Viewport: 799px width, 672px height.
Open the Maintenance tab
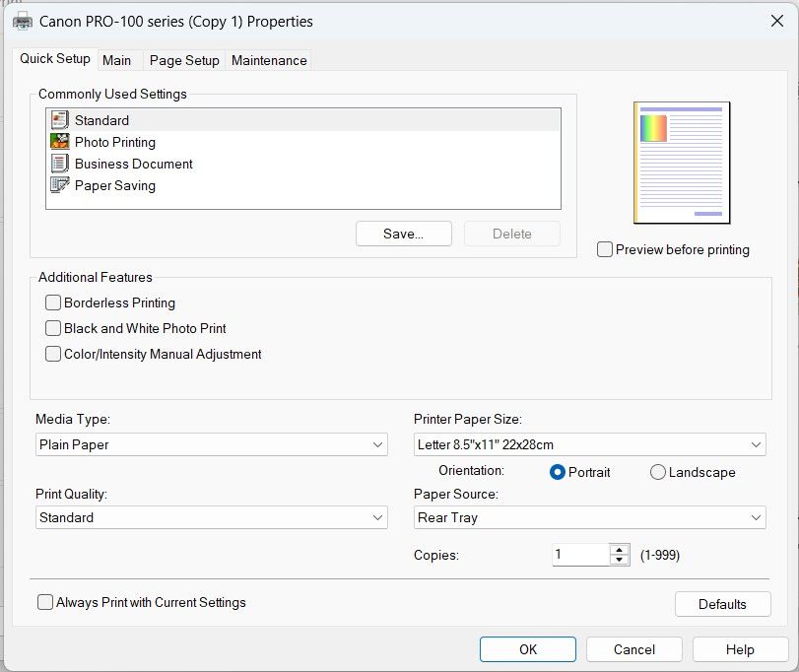click(x=268, y=60)
